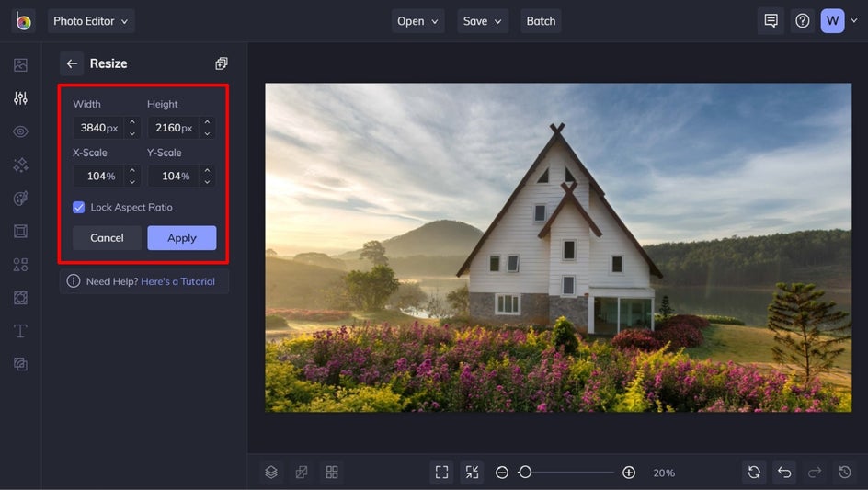
Task: Redo the last action
Action: click(x=815, y=472)
